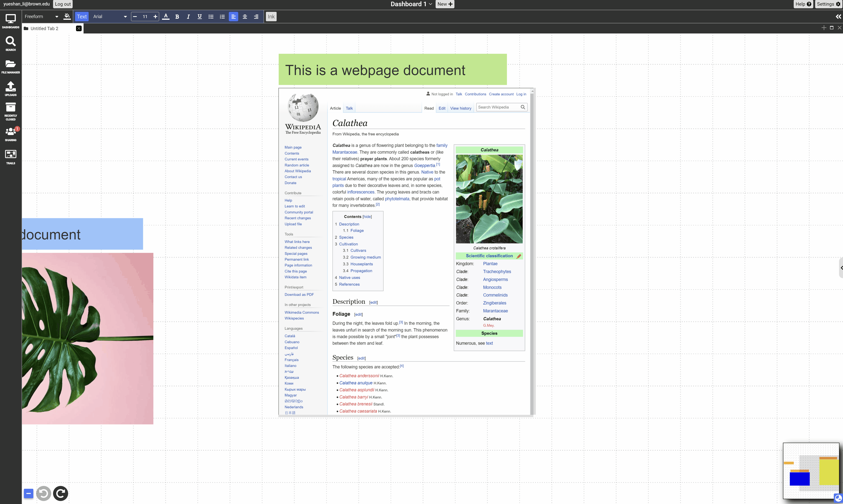Open the font color picker
This screenshot has width=843, height=504.
coord(165,16)
